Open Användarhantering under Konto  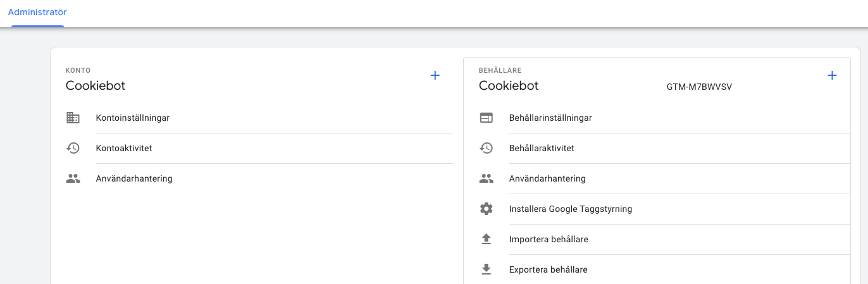[x=134, y=178]
